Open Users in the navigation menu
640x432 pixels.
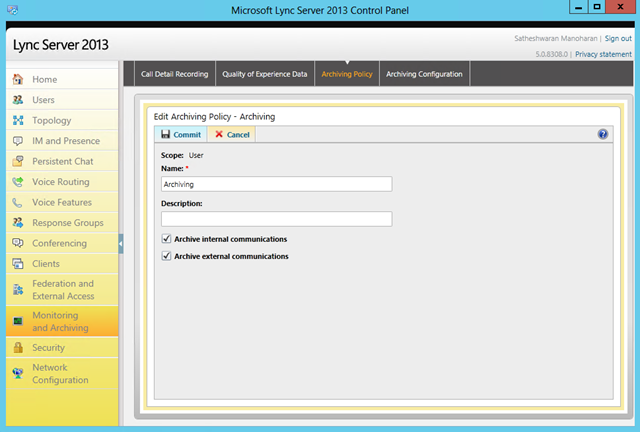coord(62,100)
